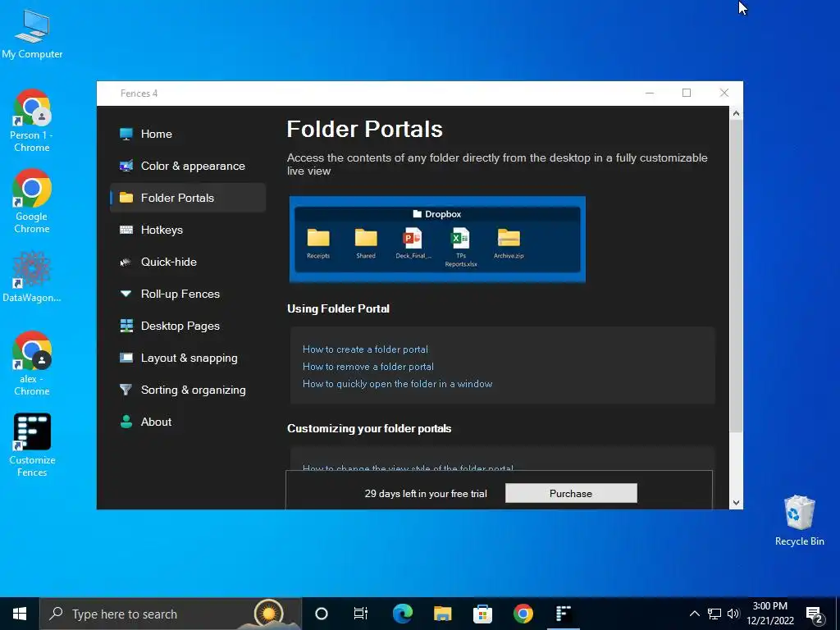Click the taskbar clock showing 3:00 PM
Image resolution: width=840 pixels, height=630 pixels.
(x=769, y=614)
